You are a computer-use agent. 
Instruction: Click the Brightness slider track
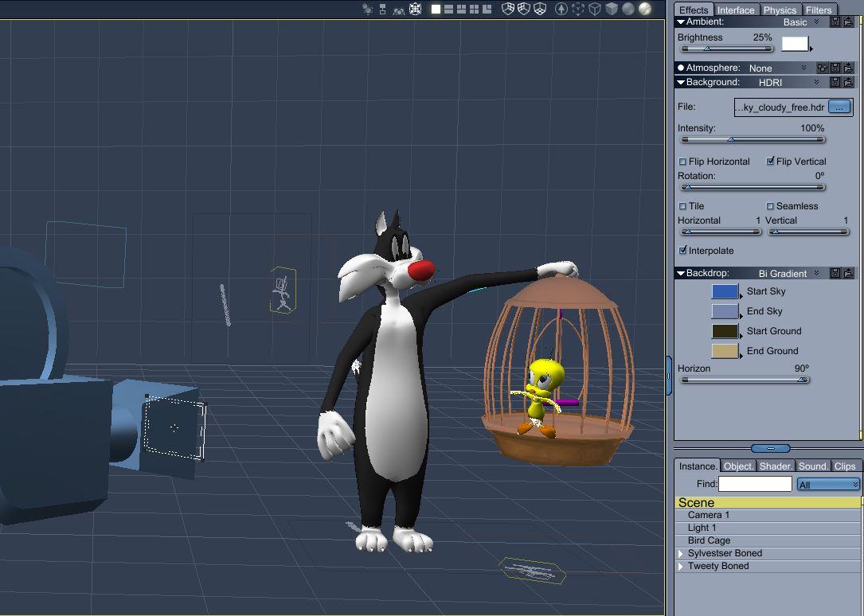tap(726, 49)
